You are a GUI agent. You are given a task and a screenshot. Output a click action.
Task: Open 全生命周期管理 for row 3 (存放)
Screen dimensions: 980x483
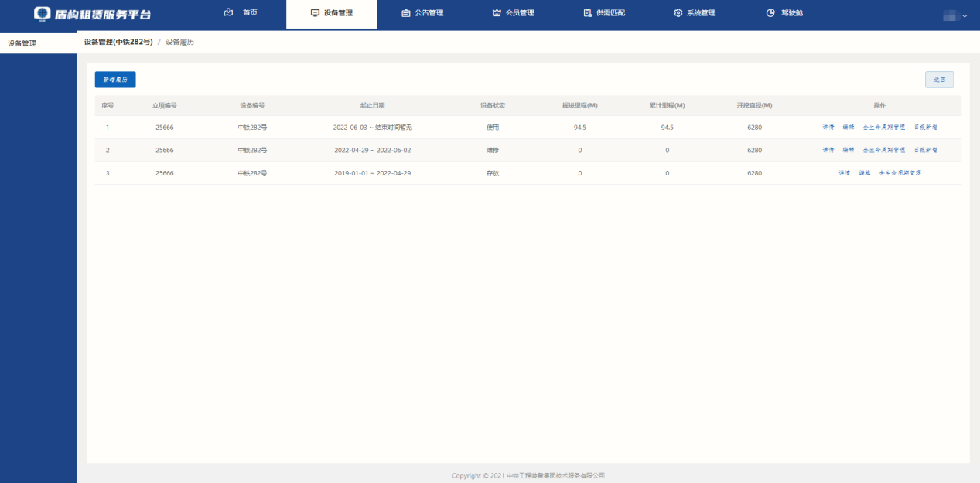[900, 173]
